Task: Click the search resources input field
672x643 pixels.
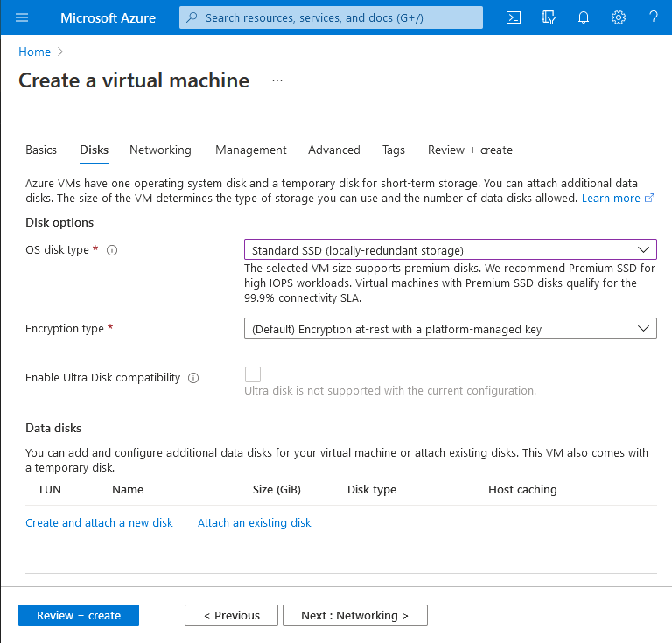Action: click(331, 17)
